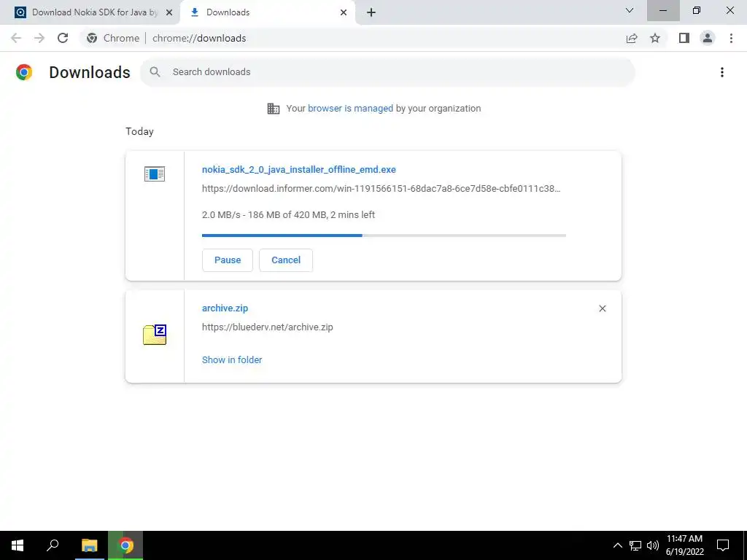Click the Today date heading
The image size is (747, 560).
[139, 131]
